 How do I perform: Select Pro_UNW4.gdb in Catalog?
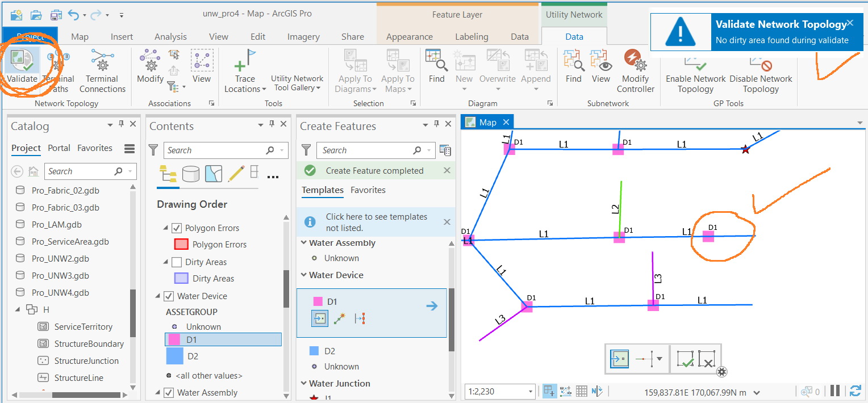point(60,293)
